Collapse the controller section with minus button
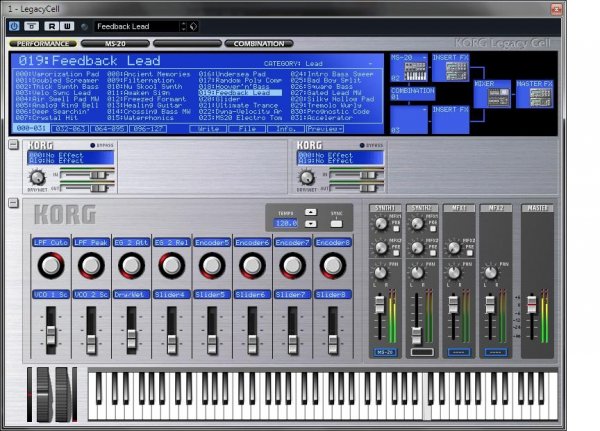Image resolution: width=600 pixels, height=431 pixels. 13,203
